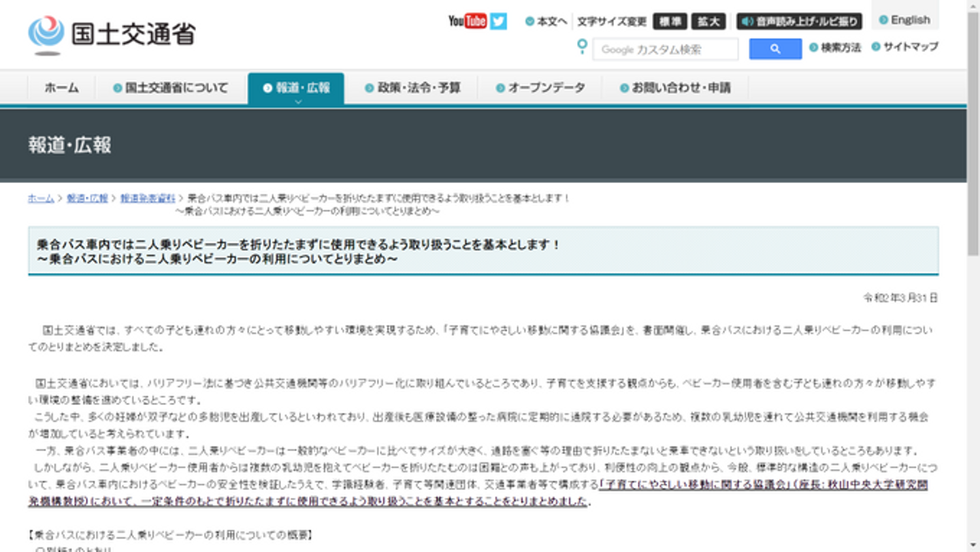Click the 報道・広報 breadcrumb link
The height and width of the screenshot is (552, 980).
[x=87, y=198]
